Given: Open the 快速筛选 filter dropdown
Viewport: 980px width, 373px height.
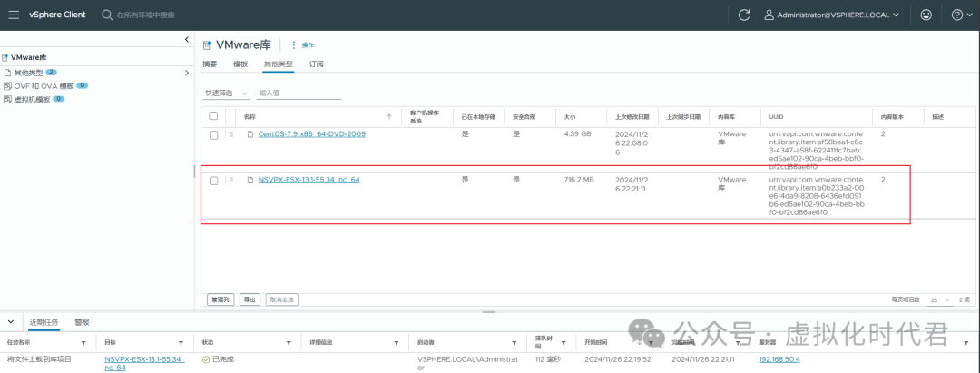Looking at the screenshot, I should [226, 93].
